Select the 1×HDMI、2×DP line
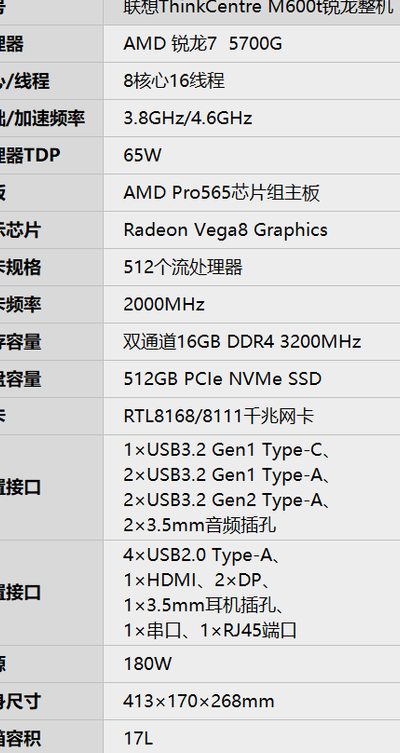The width and height of the screenshot is (400, 753). coord(197,580)
